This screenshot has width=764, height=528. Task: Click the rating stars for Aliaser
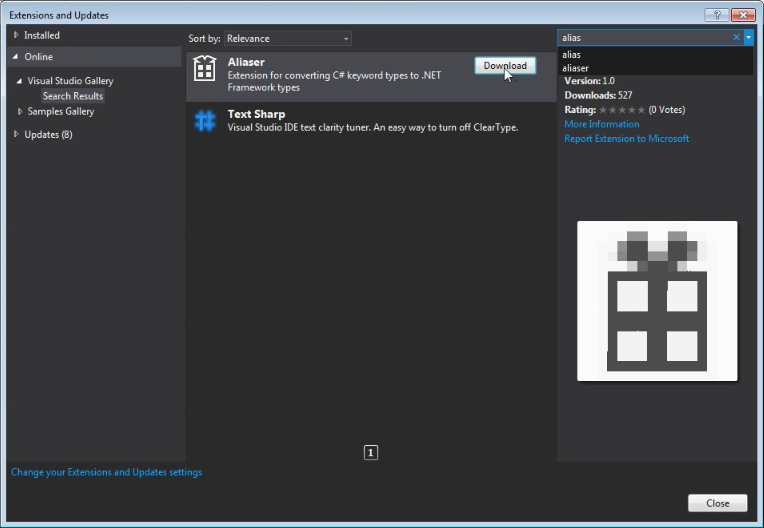[622, 110]
